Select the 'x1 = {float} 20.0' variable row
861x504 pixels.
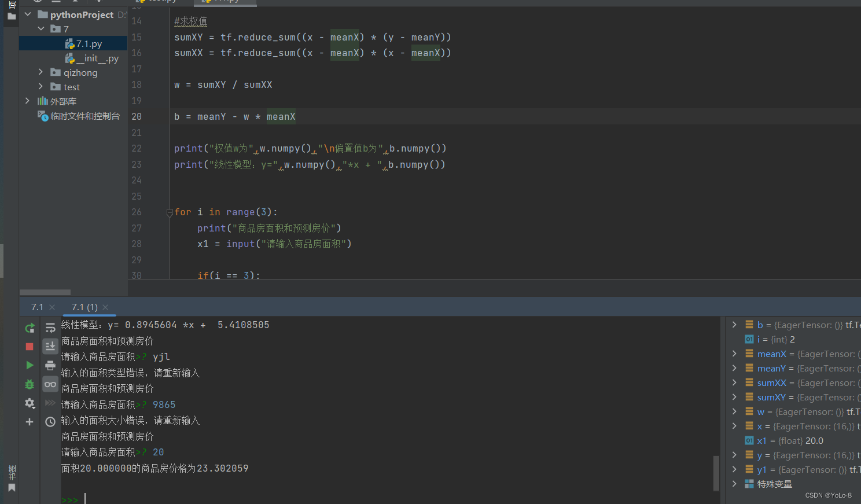pos(790,441)
